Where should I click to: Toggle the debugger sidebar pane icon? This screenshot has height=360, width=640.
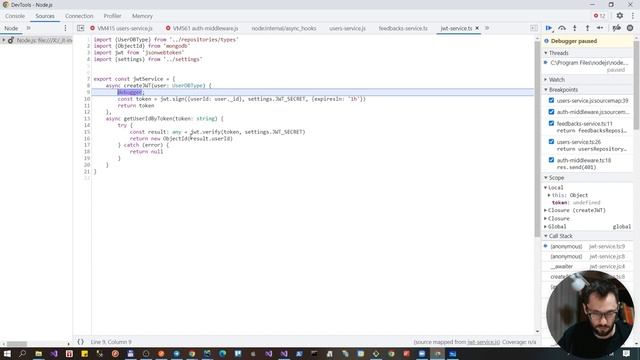coord(533,28)
